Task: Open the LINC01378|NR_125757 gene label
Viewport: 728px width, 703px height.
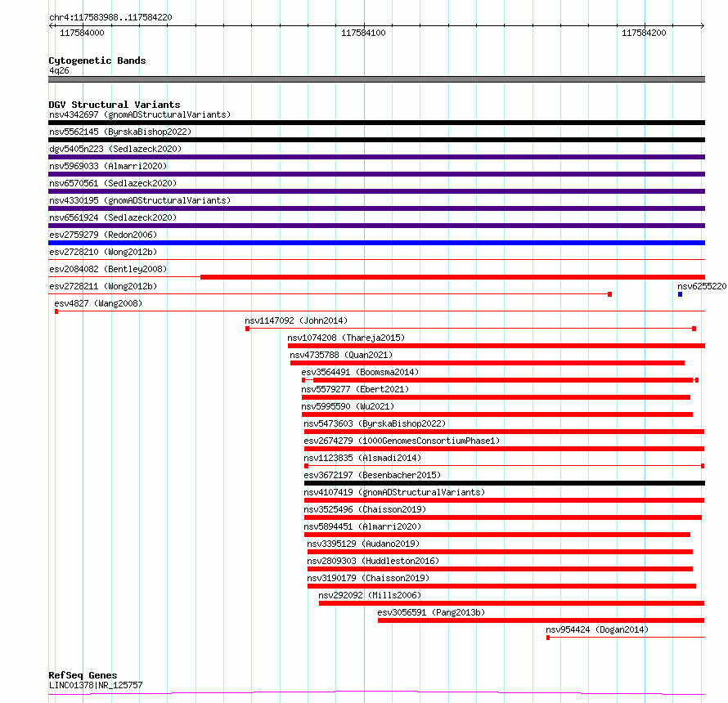Action: point(96,685)
